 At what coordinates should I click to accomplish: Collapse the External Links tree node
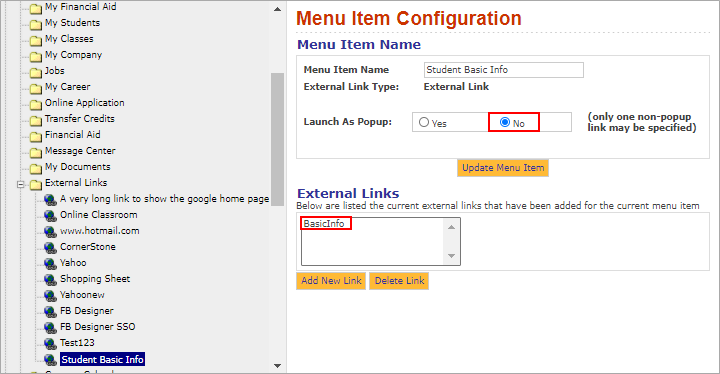[x=21, y=185]
